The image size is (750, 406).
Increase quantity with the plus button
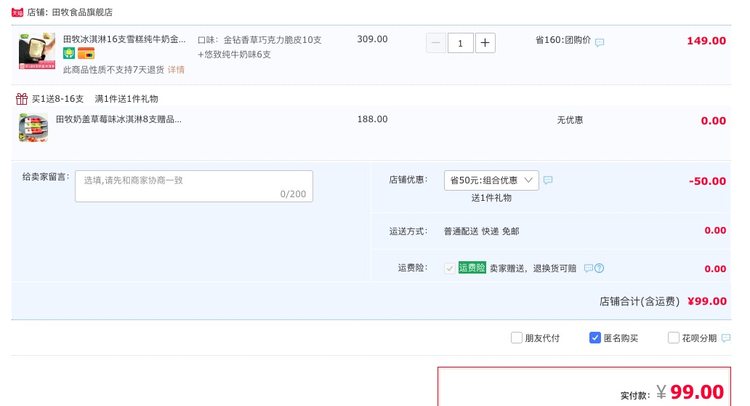click(x=485, y=43)
